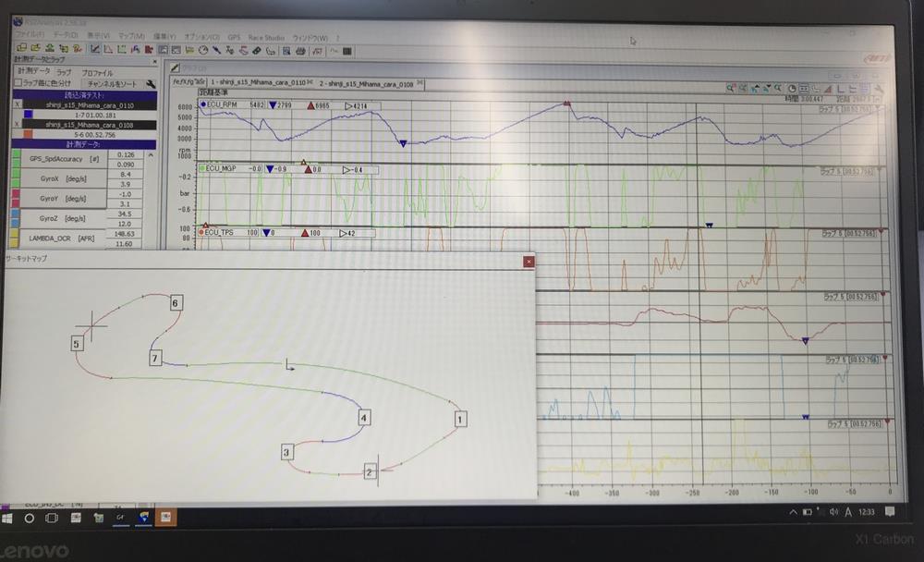Open the volume icon in system tray
The image size is (924, 562).
pyautogui.click(x=833, y=512)
